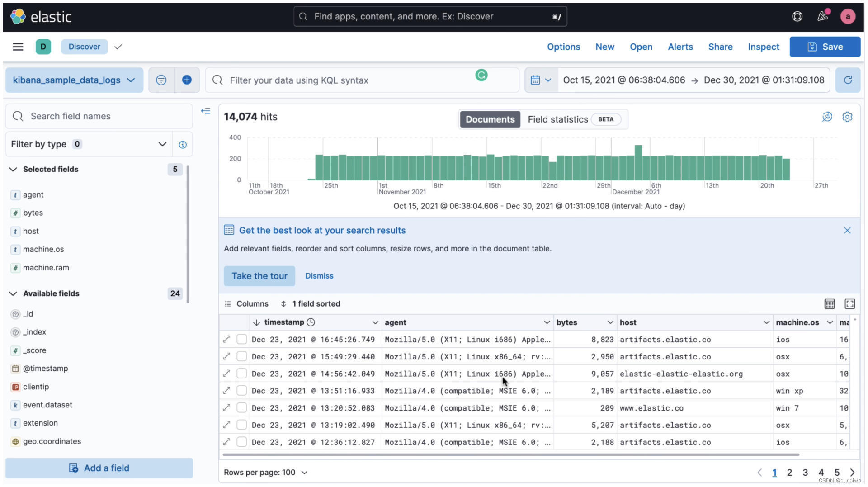This screenshot has width=868, height=487.
Task: Open the hamburger navigation menu
Action: (x=18, y=47)
